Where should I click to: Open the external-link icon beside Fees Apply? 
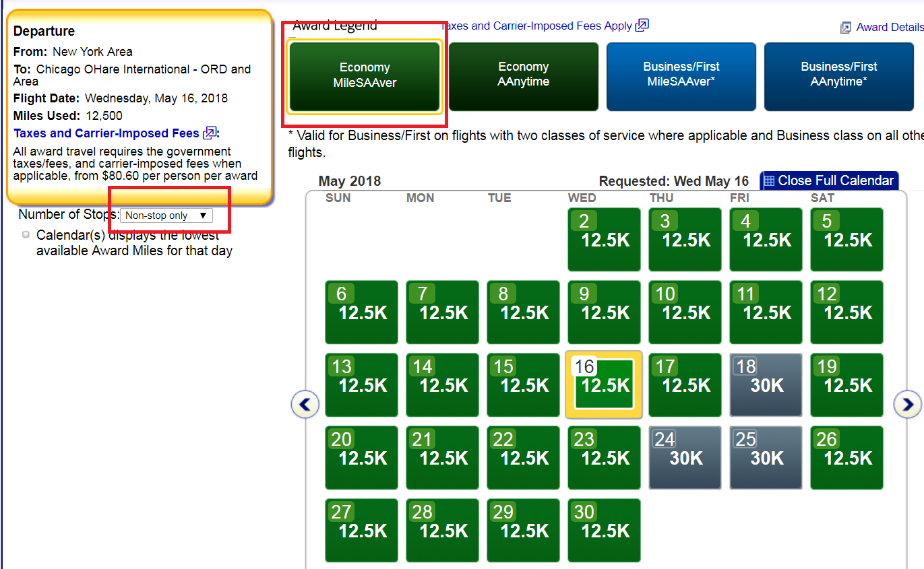(x=642, y=26)
